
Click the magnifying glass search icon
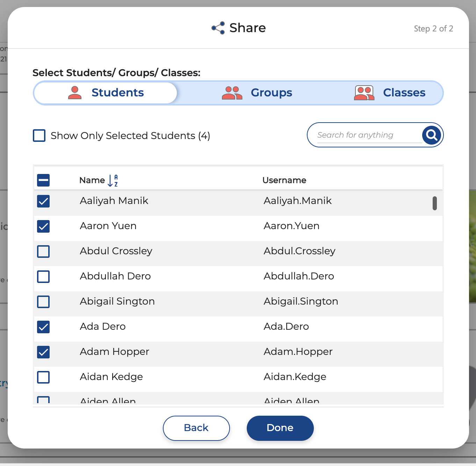(432, 135)
